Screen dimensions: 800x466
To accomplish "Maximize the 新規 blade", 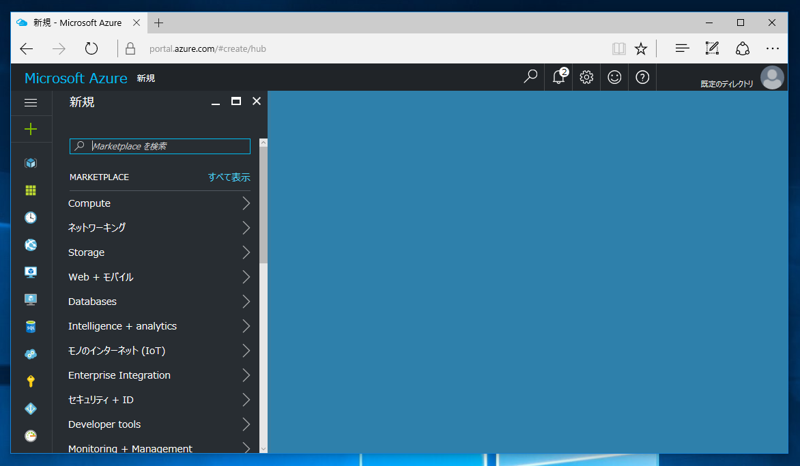I will 236,101.
